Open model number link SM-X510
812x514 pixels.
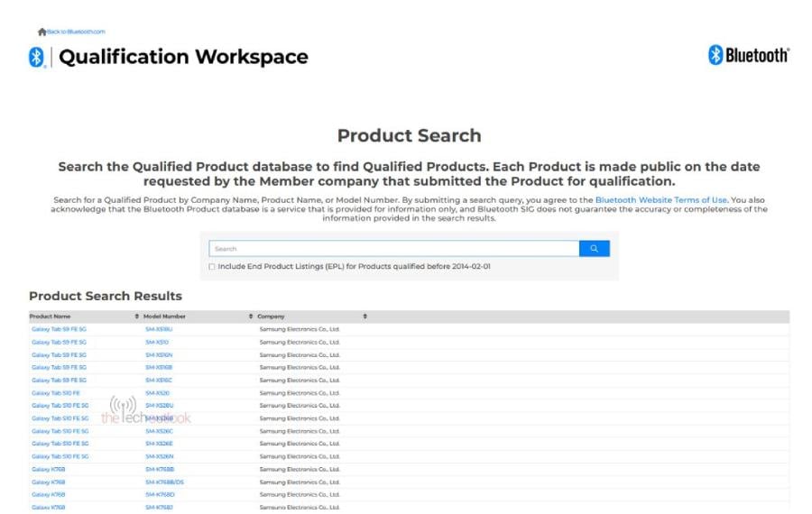pos(157,342)
